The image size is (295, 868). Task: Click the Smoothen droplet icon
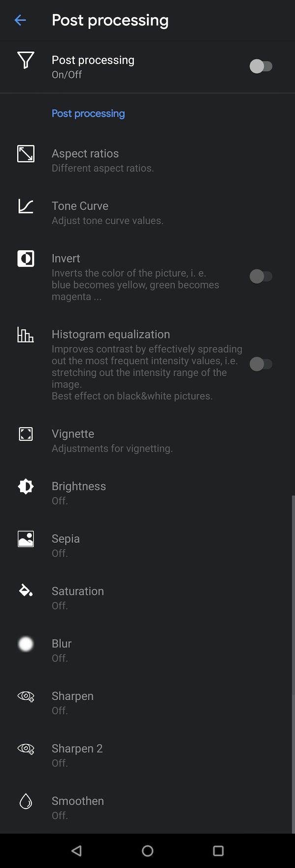(26, 801)
